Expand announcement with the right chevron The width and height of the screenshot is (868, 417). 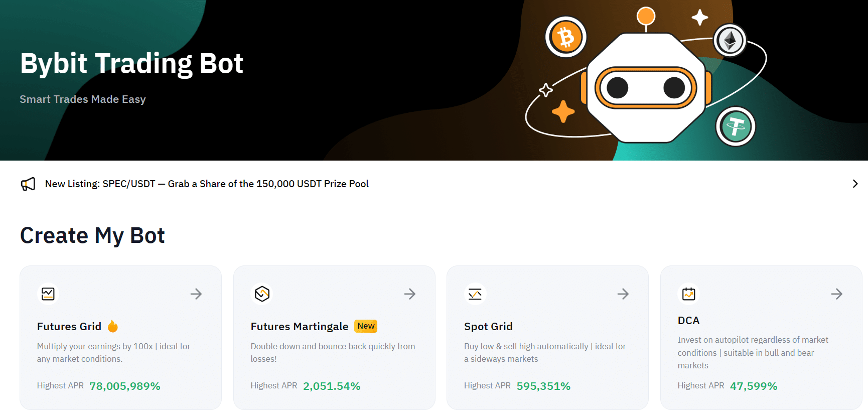click(x=855, y=184)
